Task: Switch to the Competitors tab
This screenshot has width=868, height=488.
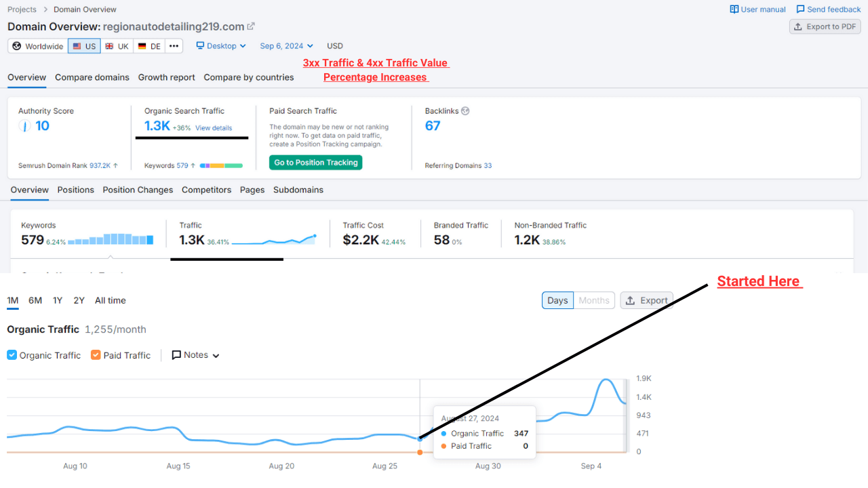Action: [x=206, y=190]
